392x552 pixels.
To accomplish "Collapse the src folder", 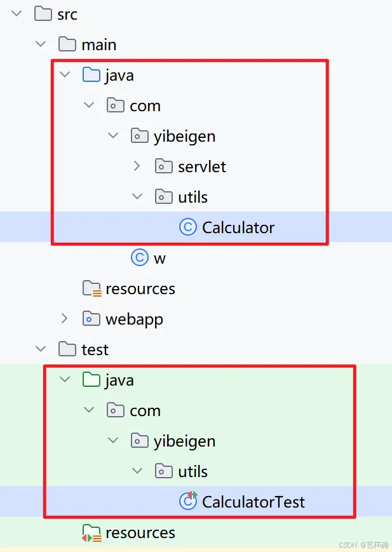I will pos(17,14).
